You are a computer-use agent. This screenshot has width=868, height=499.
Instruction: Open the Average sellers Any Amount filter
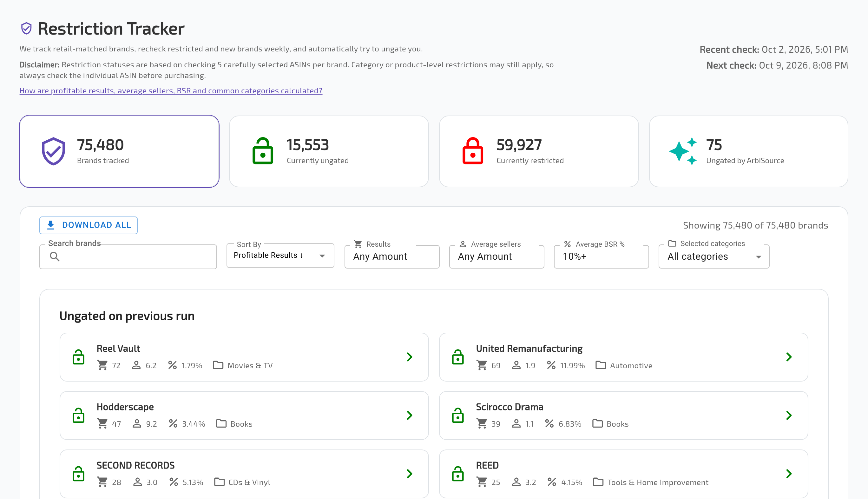pos(497,256)
